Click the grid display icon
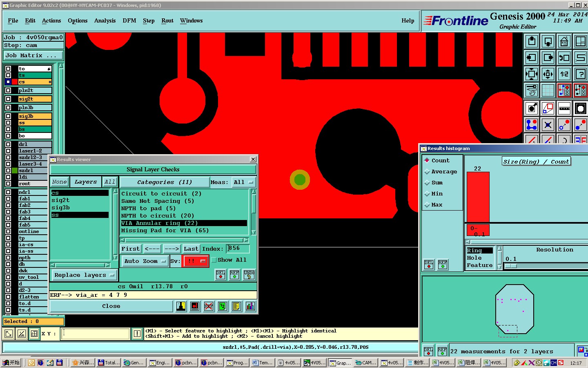588x368 pixels. pyautogui.click(x=548, y=90)
